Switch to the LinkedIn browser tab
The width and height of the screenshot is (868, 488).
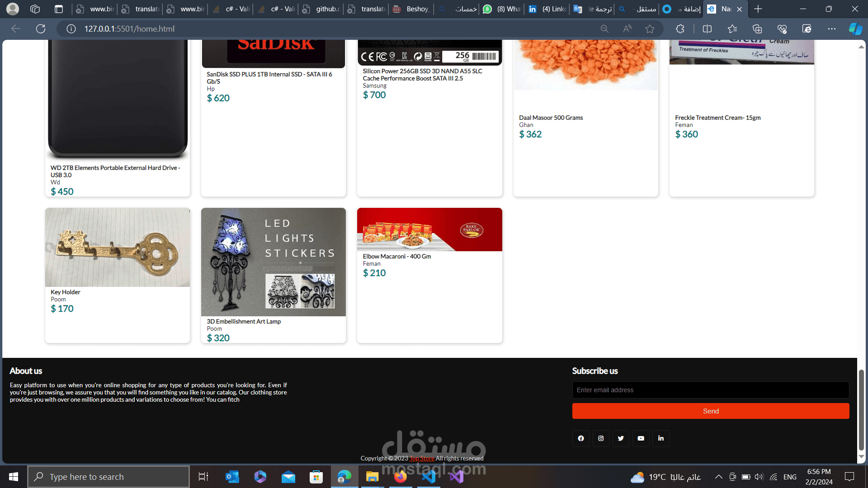click(x=547, y=9)
